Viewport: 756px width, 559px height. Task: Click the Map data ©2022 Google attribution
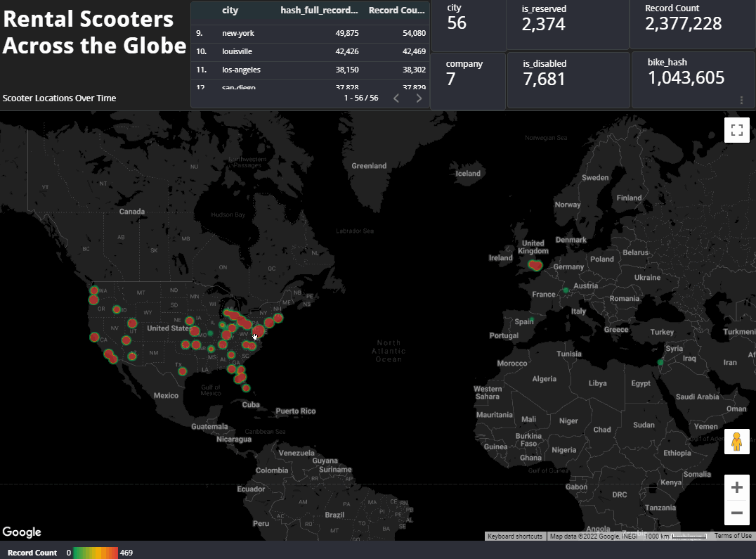[x=594, y=536]
